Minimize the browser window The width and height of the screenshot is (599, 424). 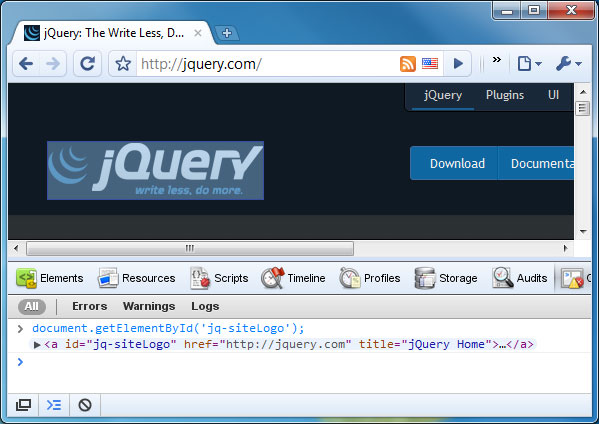pyautogui.click(x=507, y=10)
